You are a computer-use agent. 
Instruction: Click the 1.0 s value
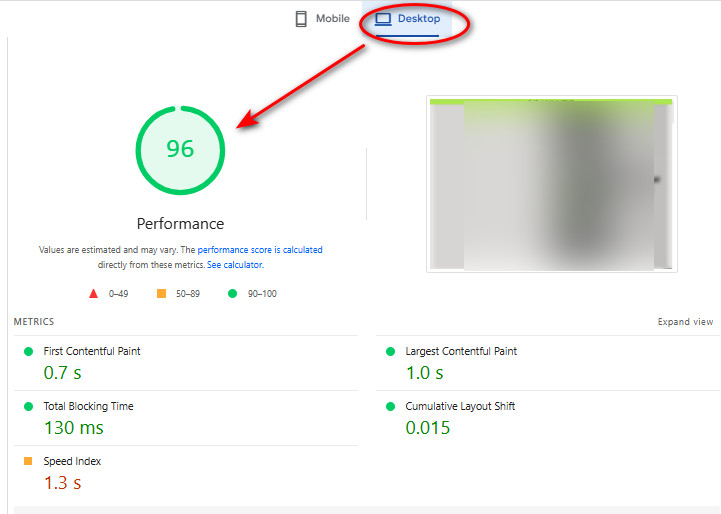(424, 373)
